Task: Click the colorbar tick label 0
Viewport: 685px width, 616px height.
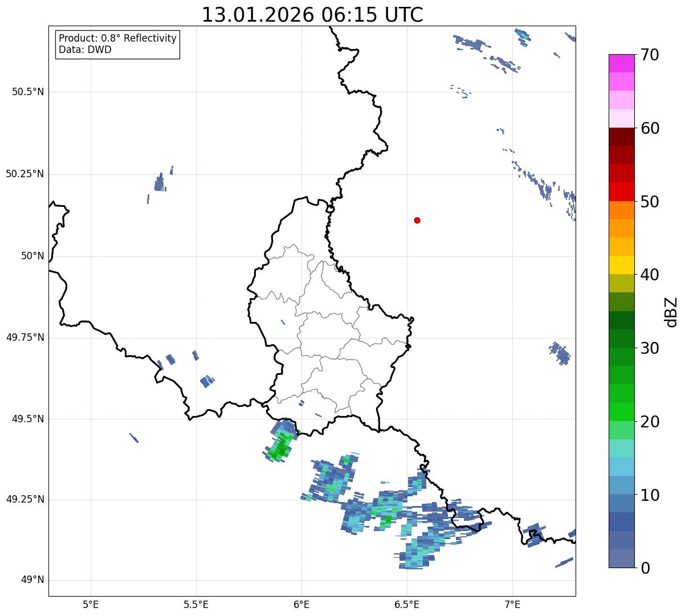Action: (x=645, y=568)
